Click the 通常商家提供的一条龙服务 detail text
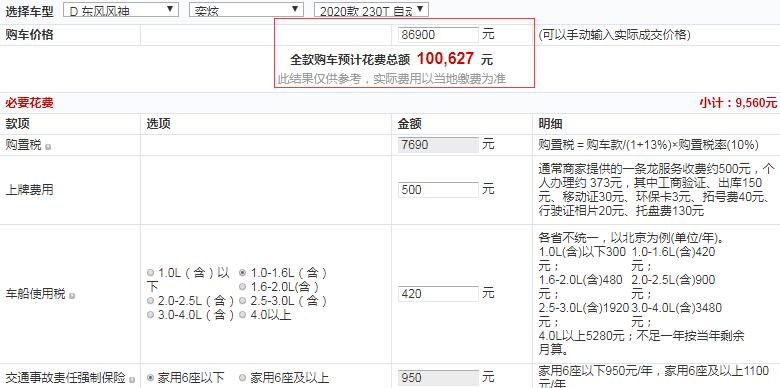This screenshot has width=780, height=388. 657,190
